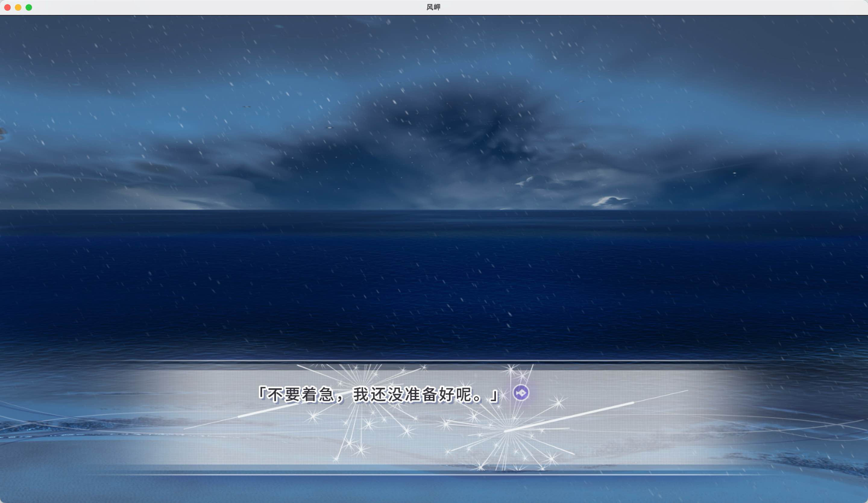Image resolution: width=868 pixels, height=503 pixels.
Task: Click the purple advance-text arrow icon
Action: pyautogui.click(x=521, y=393)
